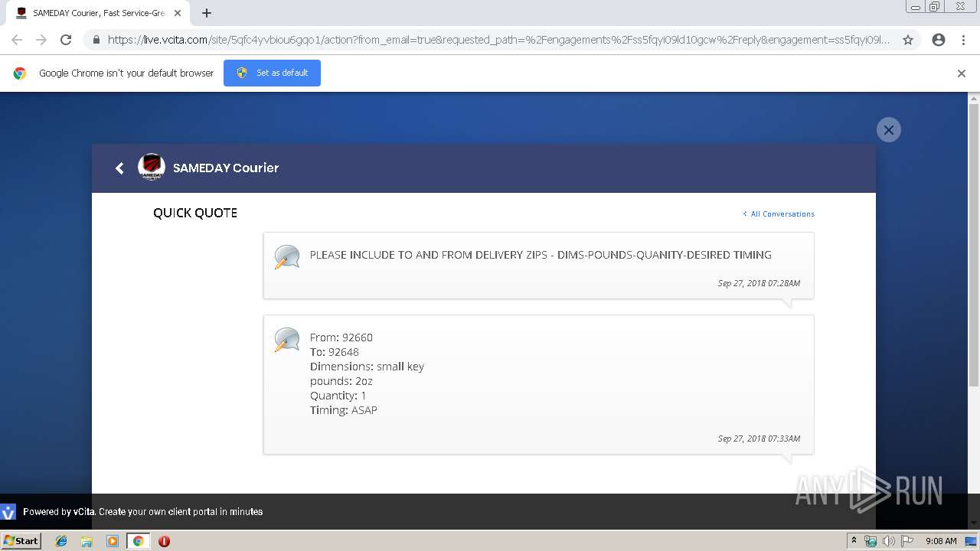980x551 pixels.
Task: Click the back chevron beside SAMEDAY Courier
Action: pos(119,168)
